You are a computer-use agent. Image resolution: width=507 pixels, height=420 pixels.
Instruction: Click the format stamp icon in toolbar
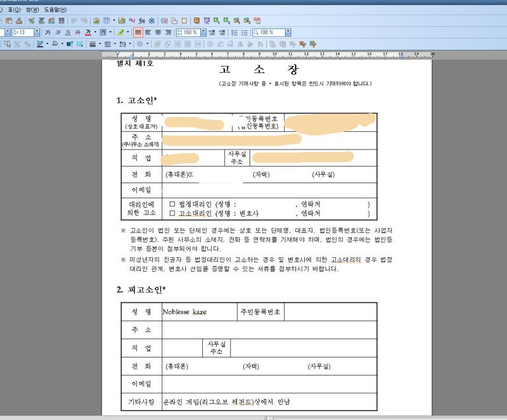19,21
